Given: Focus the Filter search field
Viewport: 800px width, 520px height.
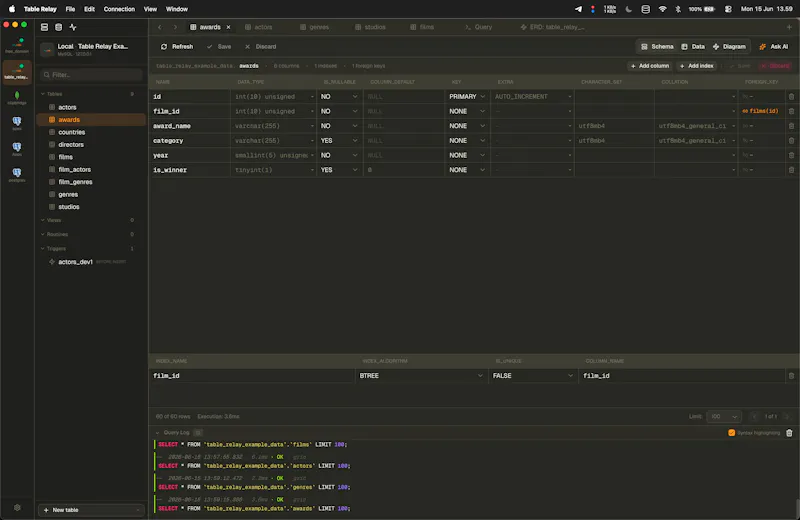Looking at the screenshot, I should 91,75.
